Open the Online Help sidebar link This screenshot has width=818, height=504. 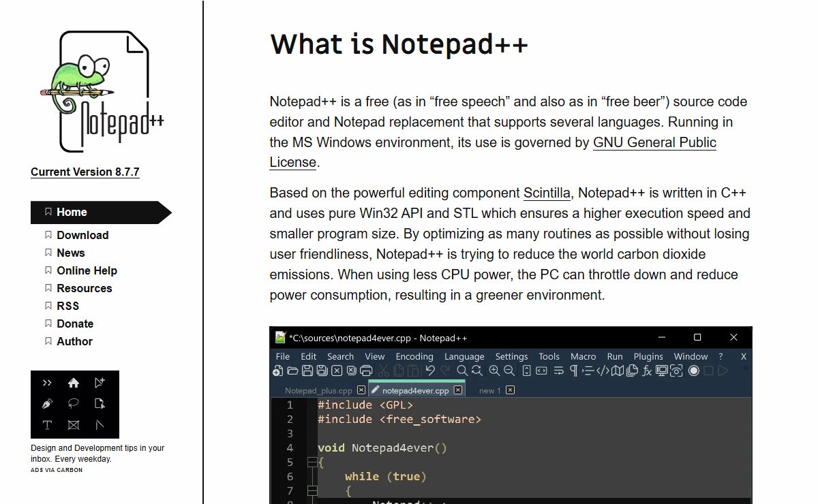(x=87, y=270)
